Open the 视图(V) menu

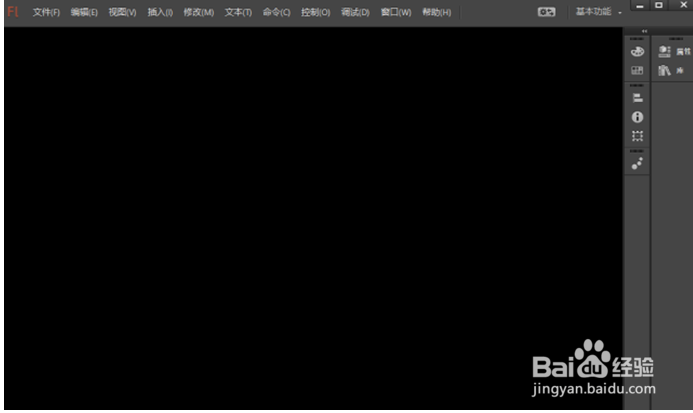point(122,12)
